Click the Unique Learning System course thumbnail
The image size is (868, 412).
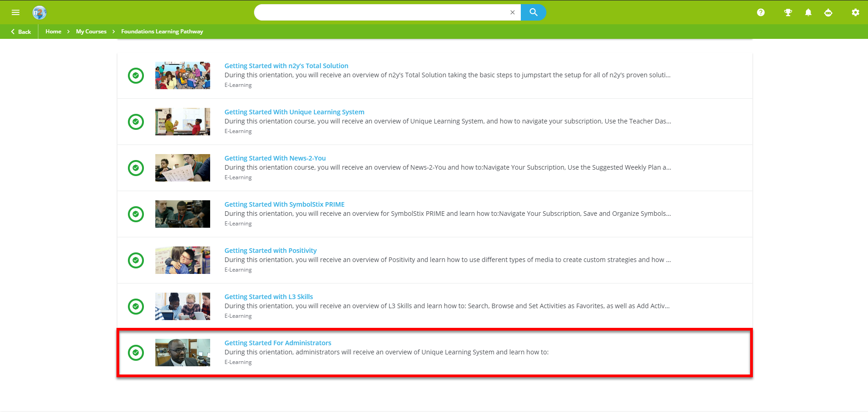(183, 122)
